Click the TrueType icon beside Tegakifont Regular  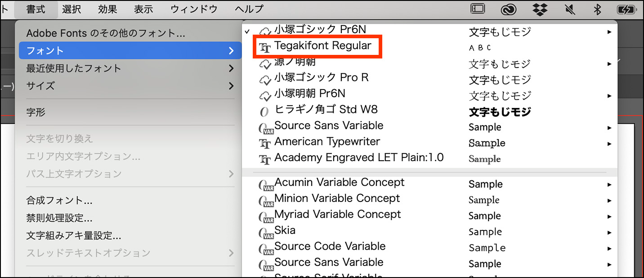click(x=265, y=47)
